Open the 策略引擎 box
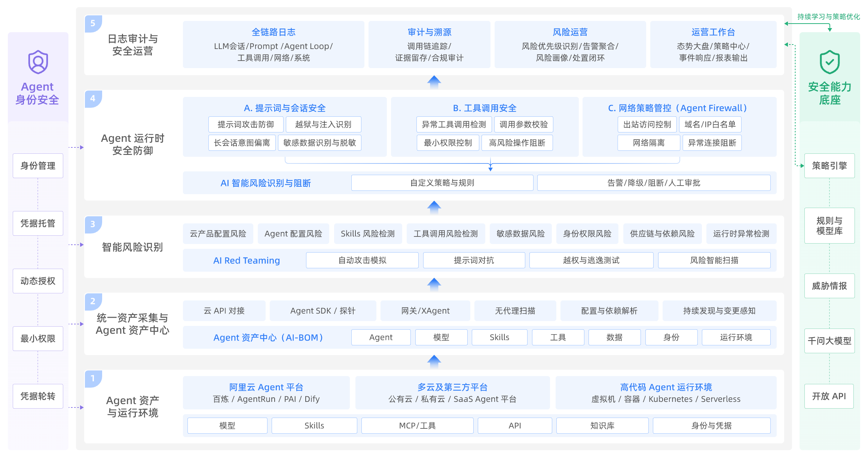 829,166
